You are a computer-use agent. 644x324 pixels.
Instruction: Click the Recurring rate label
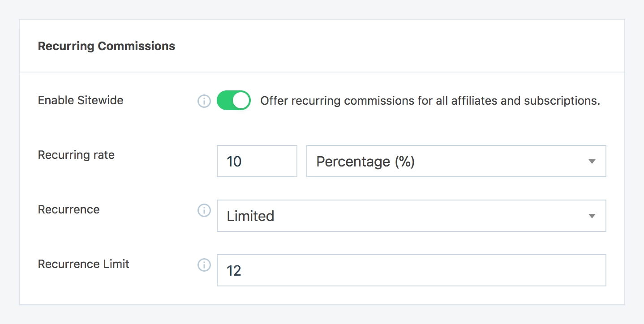point(76,155)
